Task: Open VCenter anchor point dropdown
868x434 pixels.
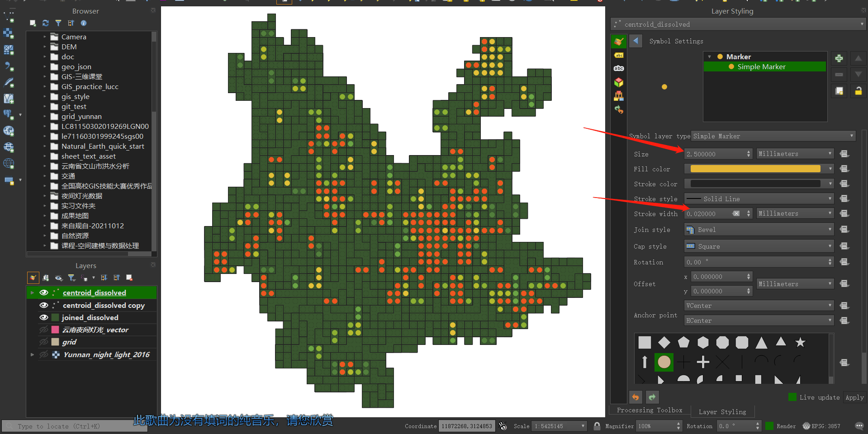Action: click(759, 306)
